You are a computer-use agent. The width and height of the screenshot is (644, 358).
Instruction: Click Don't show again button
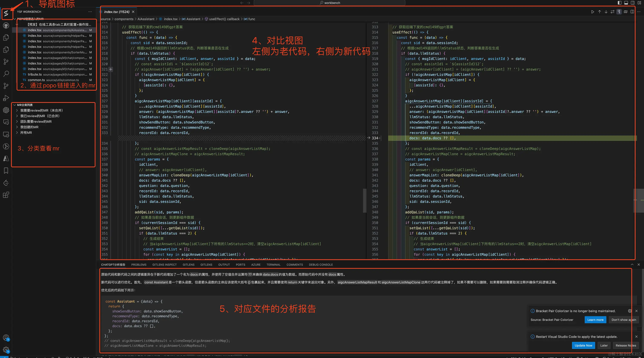coord(624,320)
